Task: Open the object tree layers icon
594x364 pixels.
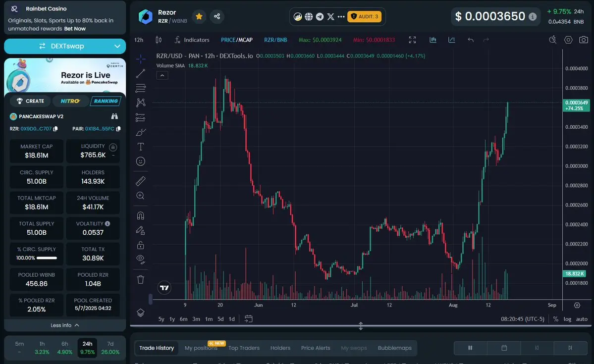Action: click(x=141, y=313)
